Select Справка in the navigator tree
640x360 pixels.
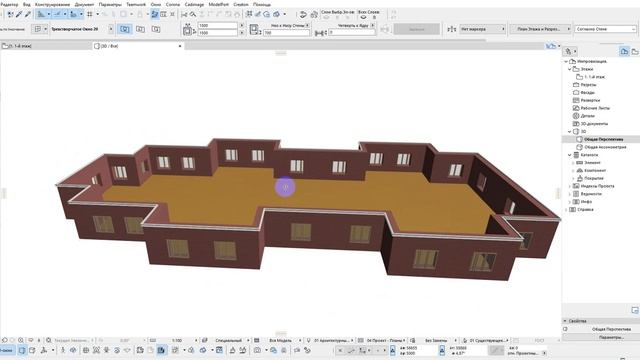(x=586, y=209)
